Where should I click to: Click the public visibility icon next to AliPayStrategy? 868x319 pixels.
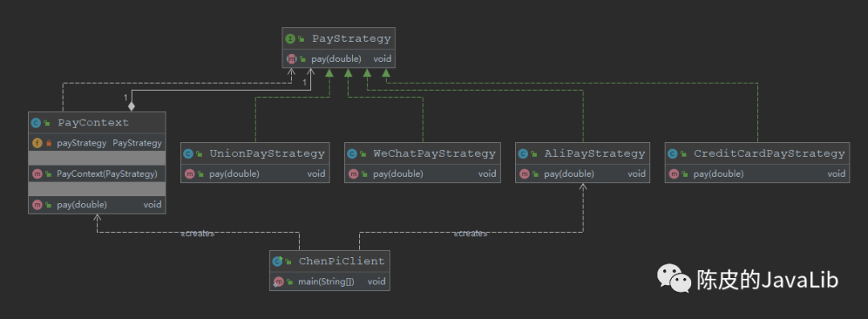click(534, 154)
